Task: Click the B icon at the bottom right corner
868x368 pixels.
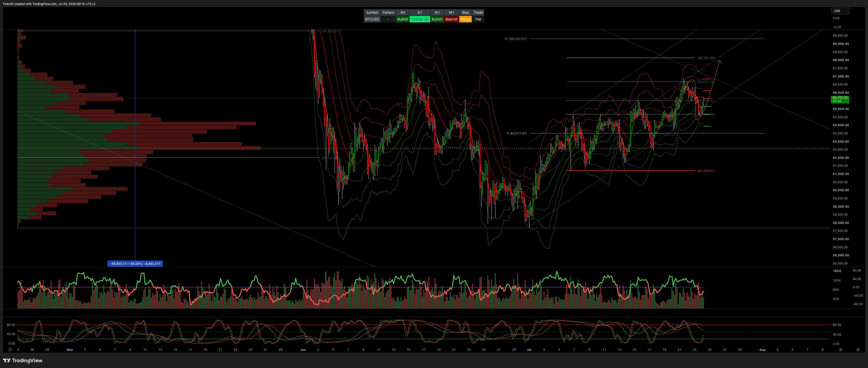Action: pyautogui.click(x=858, y=350)
